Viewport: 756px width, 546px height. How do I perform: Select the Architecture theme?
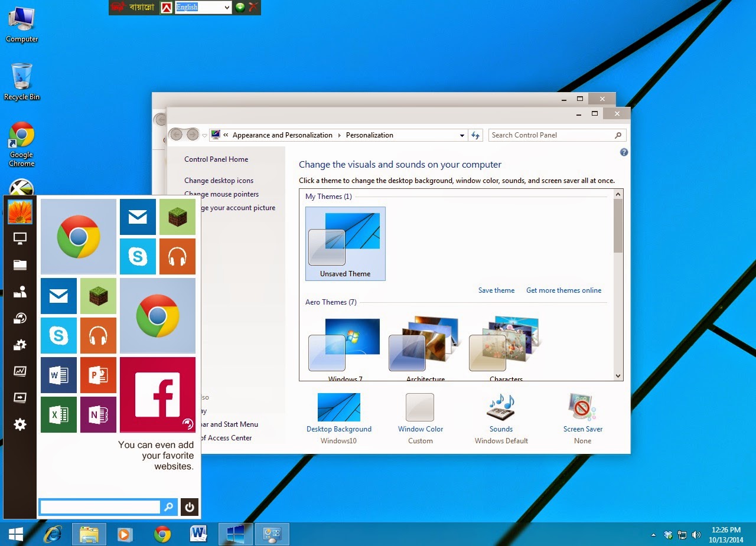pos(425,349)
